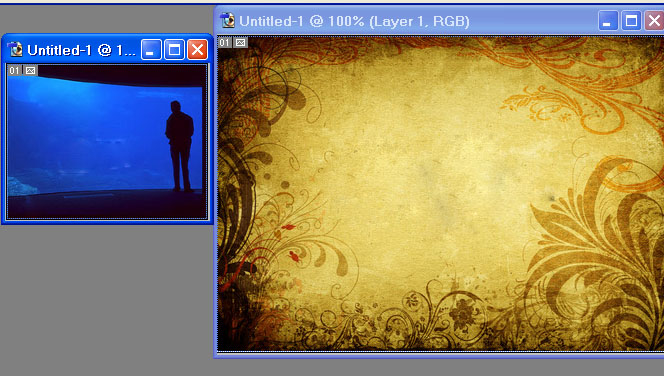Image resolution: width=664 pixels, height=376 pixels.
Task: Close the Layer 1, RGB document window
Action: [x=654, y=21]
